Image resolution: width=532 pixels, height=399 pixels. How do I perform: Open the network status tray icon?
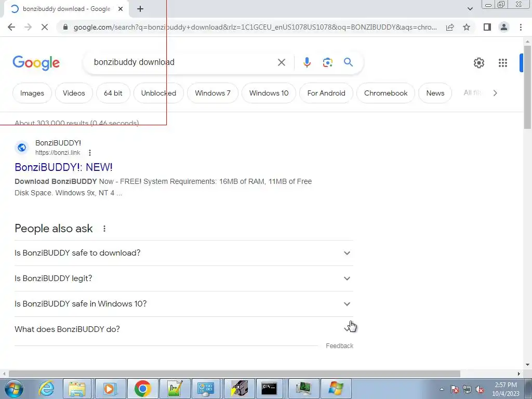coord(467,389)
